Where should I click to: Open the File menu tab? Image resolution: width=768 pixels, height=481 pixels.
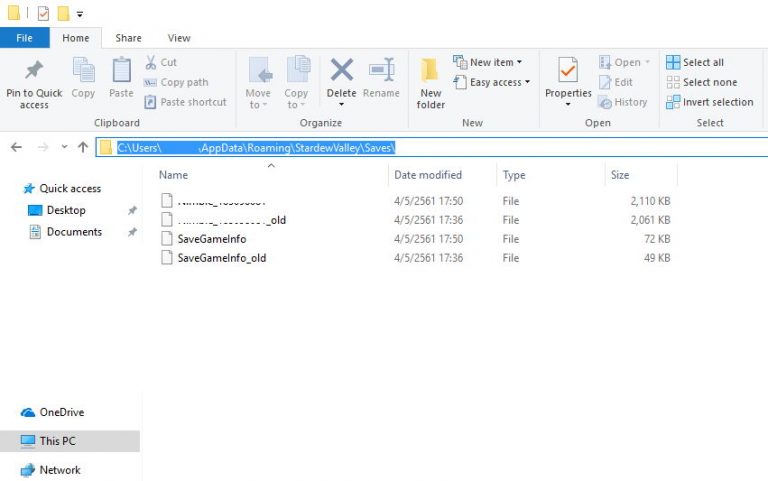[24, 38]
